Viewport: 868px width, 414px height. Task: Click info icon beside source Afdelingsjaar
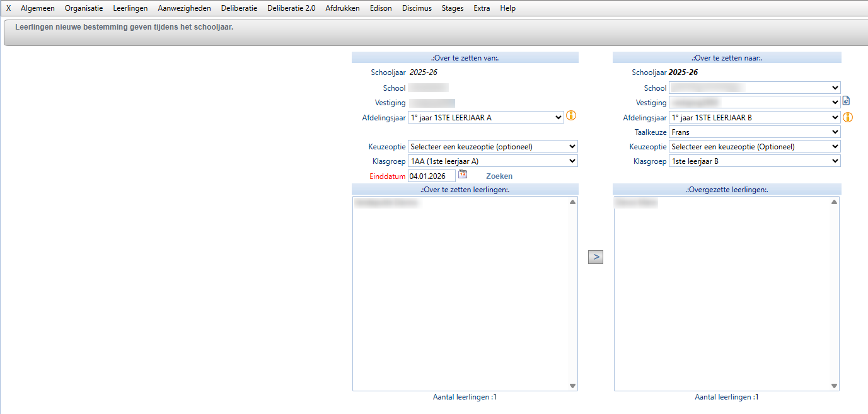pyautogui.click(x=572, y=116)
